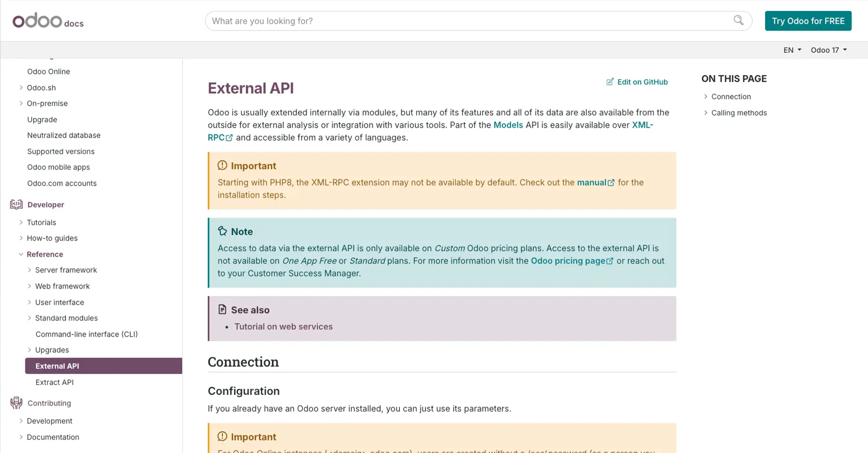
Task: Open Extract API sidebar page
Action: click(x=55, y=382)
